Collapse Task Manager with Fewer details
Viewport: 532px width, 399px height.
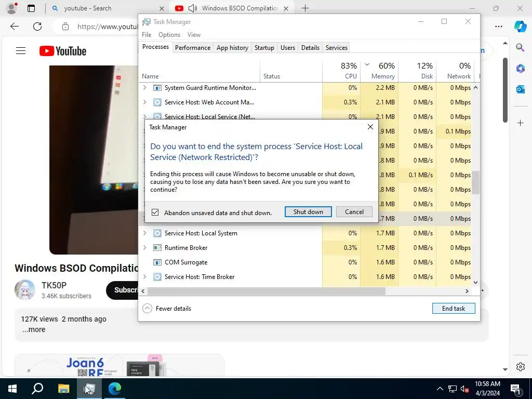click(x=167, y=309)
